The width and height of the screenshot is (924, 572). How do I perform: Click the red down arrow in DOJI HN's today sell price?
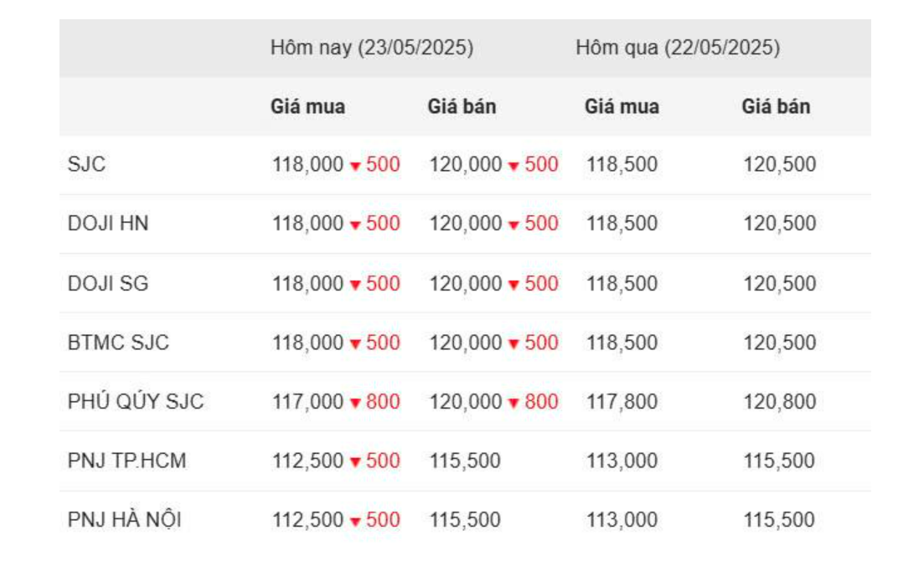[x=514, y=225]
